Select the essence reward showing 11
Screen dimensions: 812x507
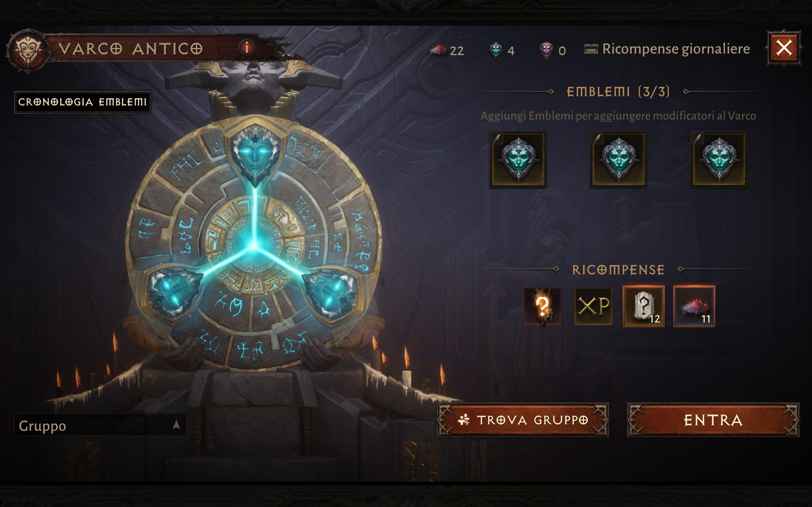[694, 306]
